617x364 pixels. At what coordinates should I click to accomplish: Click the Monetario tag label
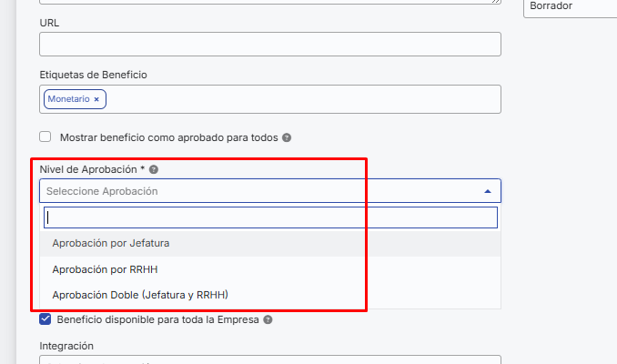69,99
